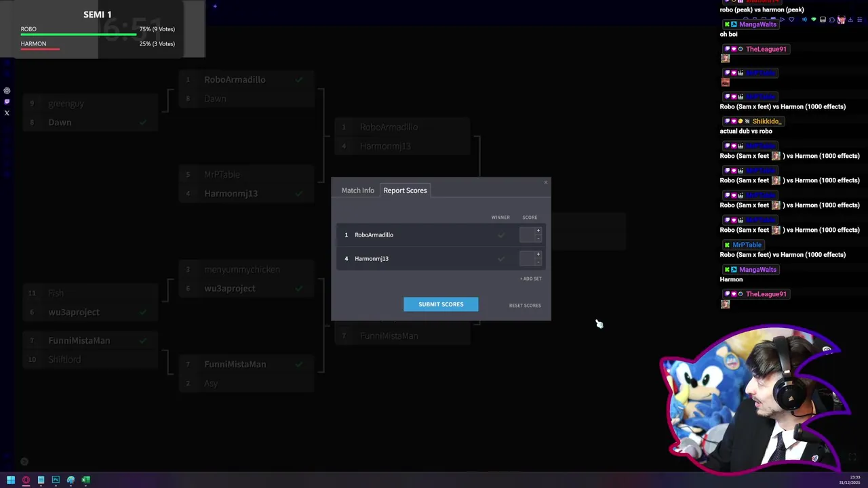Click Asy in the background bracket
The height and width of the screenshot is (488, 868).
click(211, 384)
